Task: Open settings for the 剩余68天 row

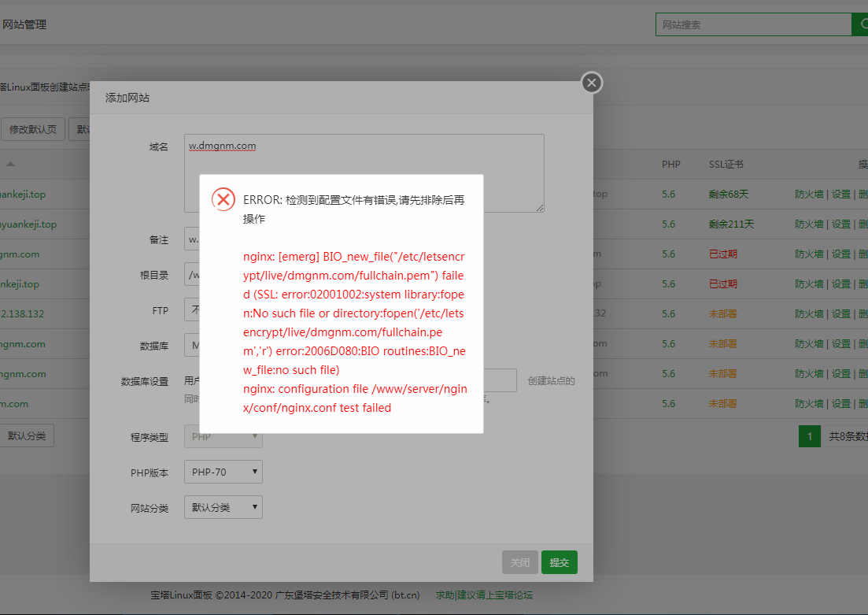Action: coord(841,195)
